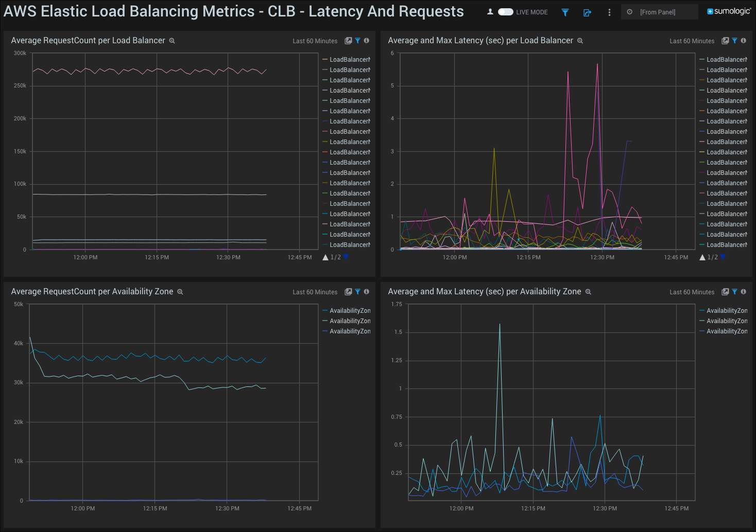Image resolution: width=756 pixels, height=532 pixels.
Task: Select the filter funnel icon in the top bar
Action: pos(565,12)
